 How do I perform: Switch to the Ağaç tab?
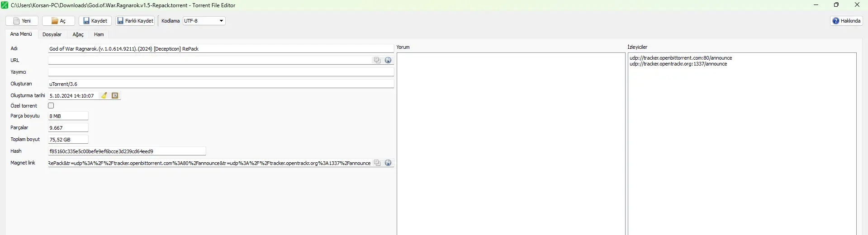78,34
